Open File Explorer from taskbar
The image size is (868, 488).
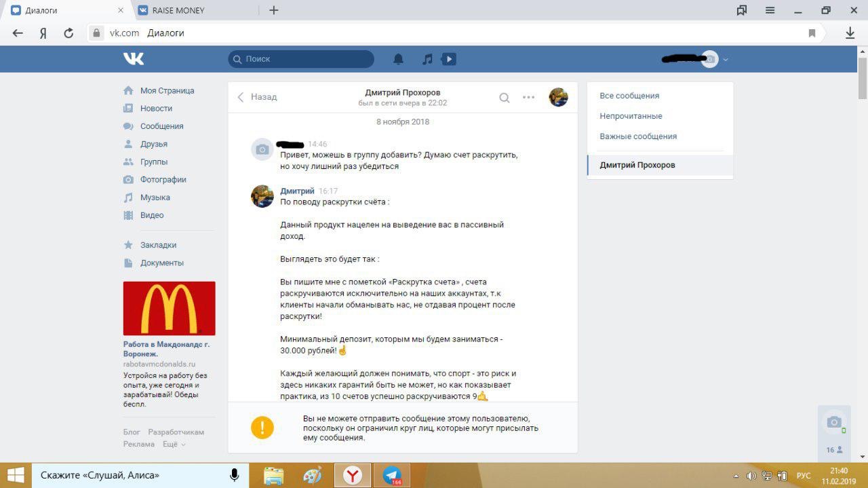click(x=273, y=475)
